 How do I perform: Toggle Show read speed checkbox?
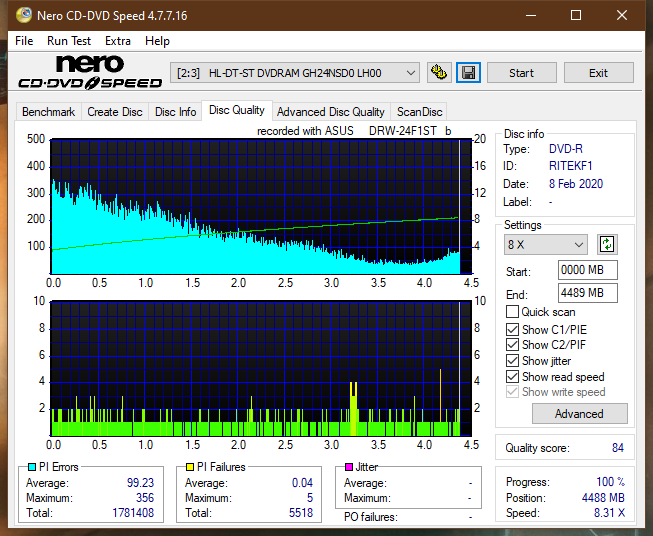click(512, 376)
